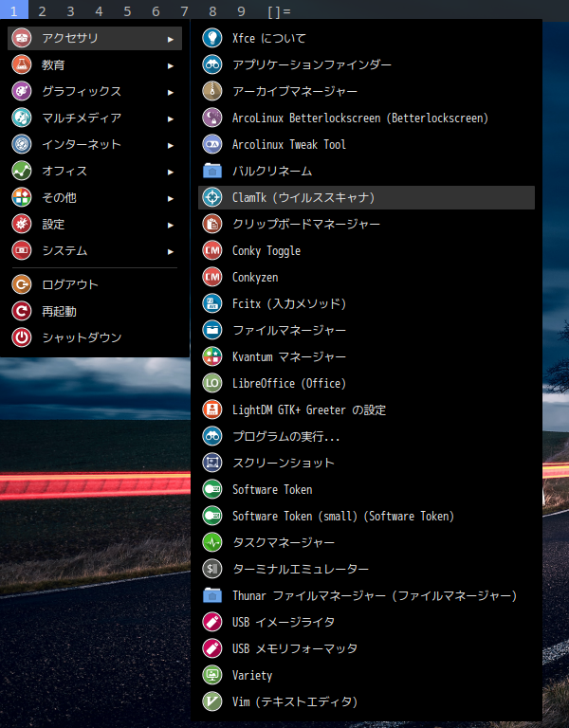Image resolution: width=569 pixels, height=728 pixels.
Task: Expand the マルチメディア submenu arrow
Action: pyautogui.click(x=171, y=118)
